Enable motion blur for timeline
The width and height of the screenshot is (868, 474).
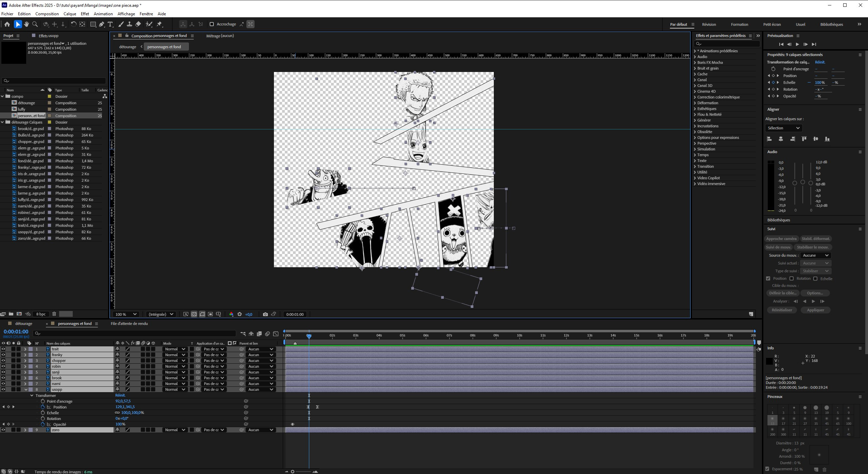267,334
